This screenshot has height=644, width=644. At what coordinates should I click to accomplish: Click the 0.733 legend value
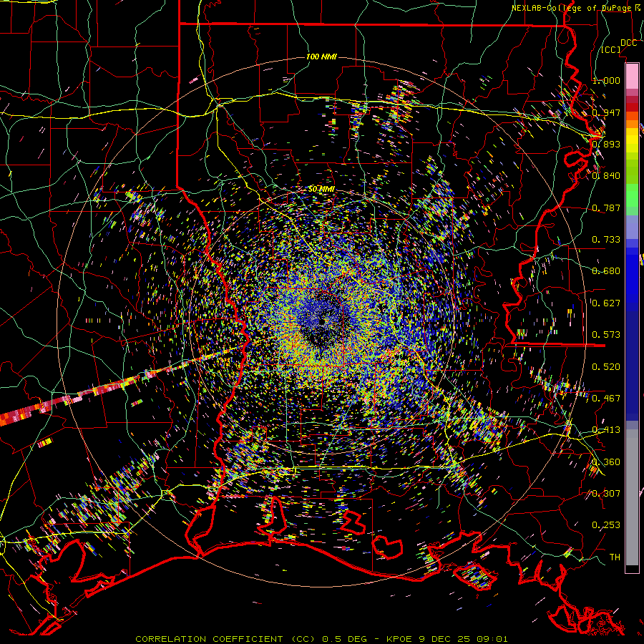pyautogui.click(x=606, y=239)
